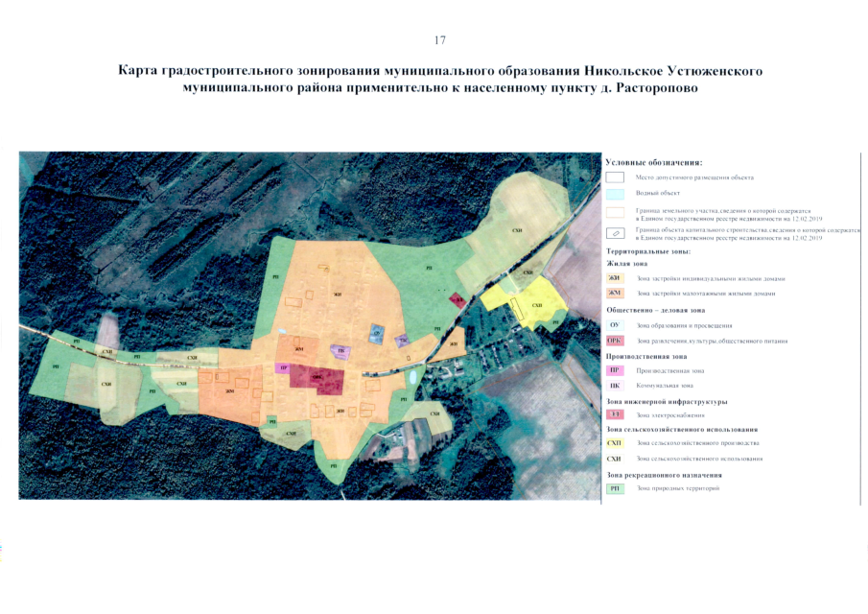Image resolution: width=868 pixels, height=614 pixels.
Task: Click the СХП yellow legend swatch
Action: 615,444
